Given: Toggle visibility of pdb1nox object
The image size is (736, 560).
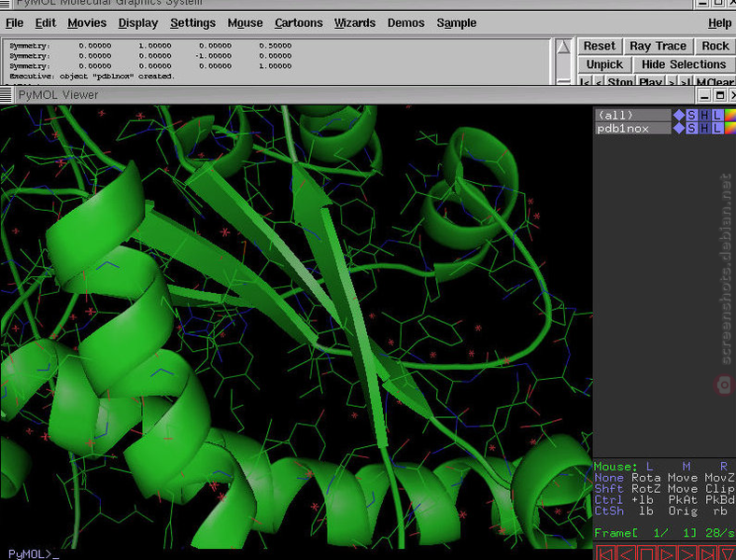Looking at the screenshot, I should click(632, 128).
